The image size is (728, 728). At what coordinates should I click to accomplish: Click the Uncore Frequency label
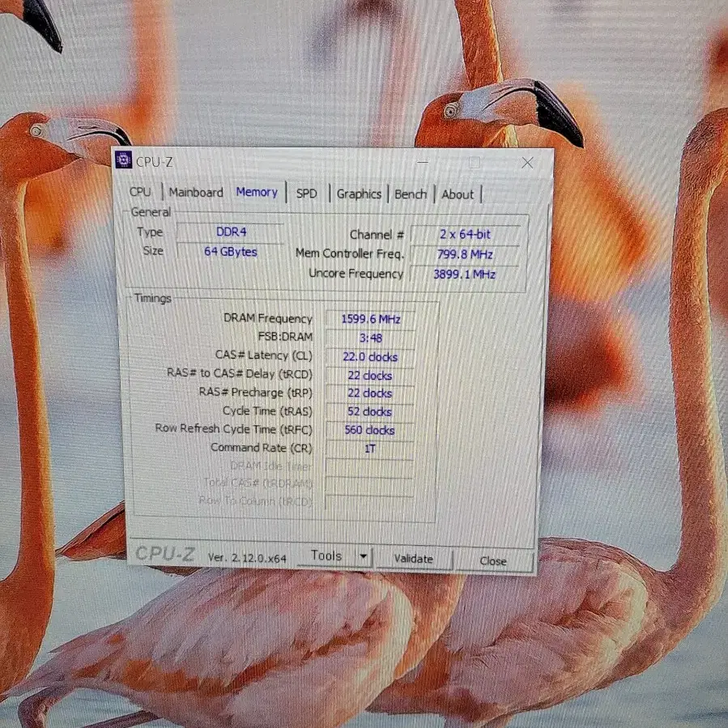tap(356, 274)
